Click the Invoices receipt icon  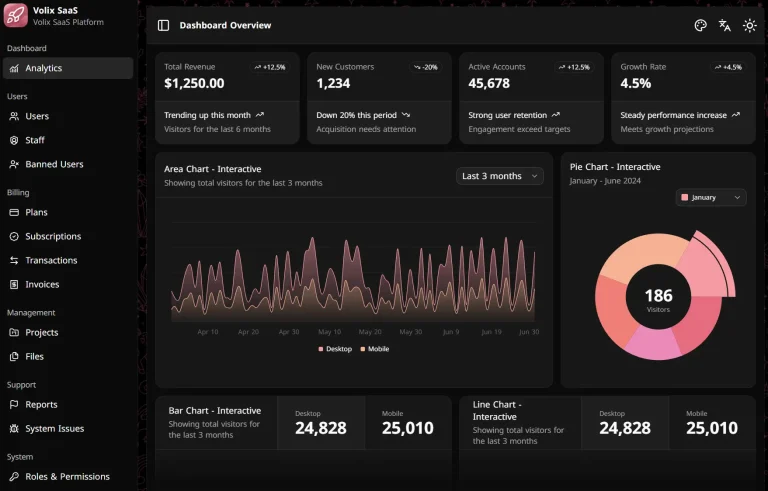tap(14, 285)
